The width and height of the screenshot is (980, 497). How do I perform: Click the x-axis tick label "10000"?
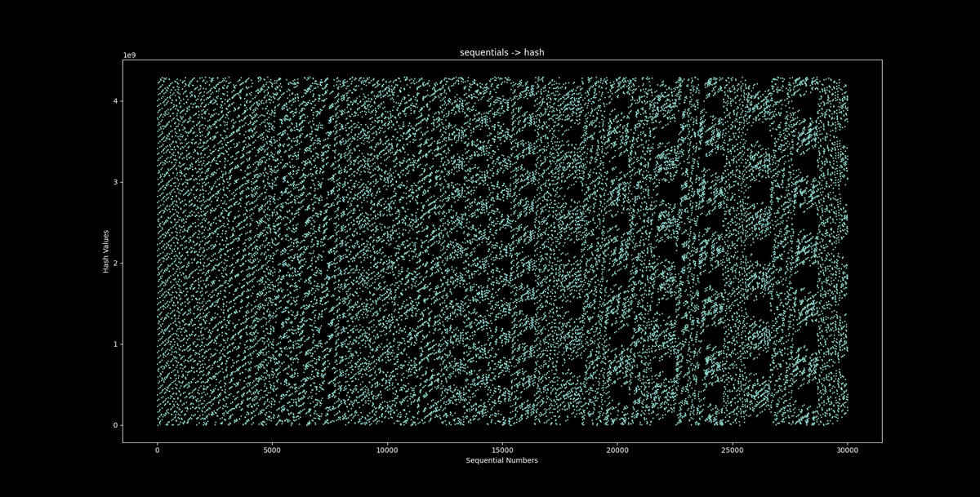[387, 450]
